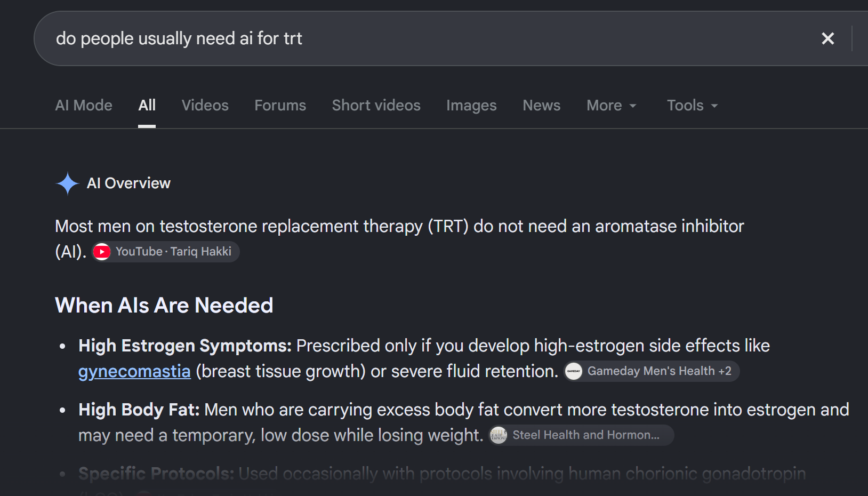Go to the Images tab

471,106
